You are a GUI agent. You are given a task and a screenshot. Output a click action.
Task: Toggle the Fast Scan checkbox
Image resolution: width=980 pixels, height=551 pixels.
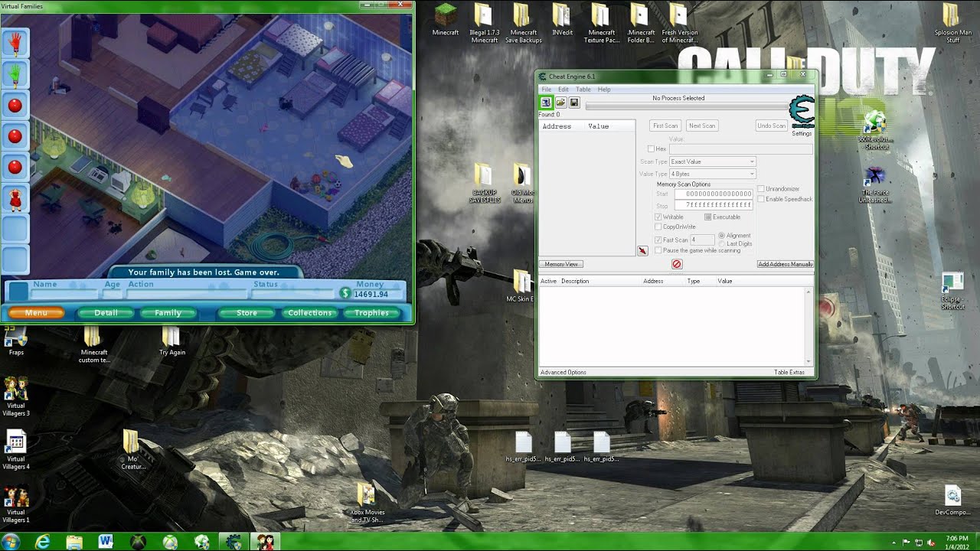658,240
